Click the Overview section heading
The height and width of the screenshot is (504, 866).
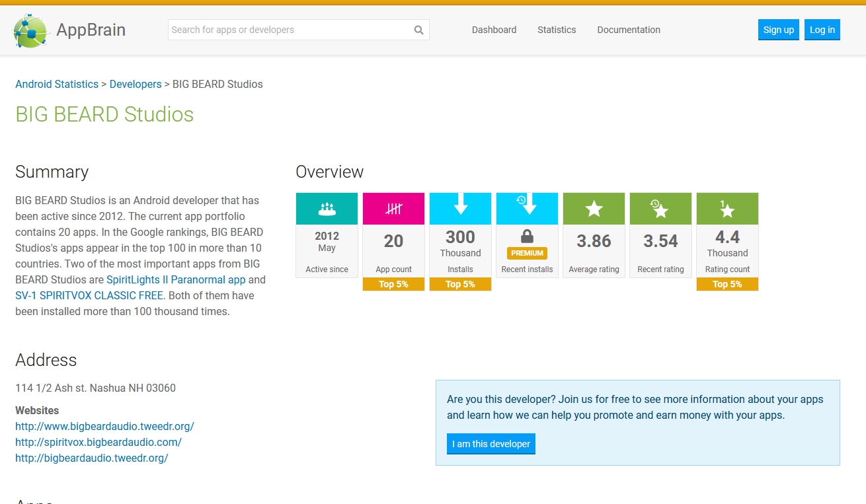click(x=329, y=172)
